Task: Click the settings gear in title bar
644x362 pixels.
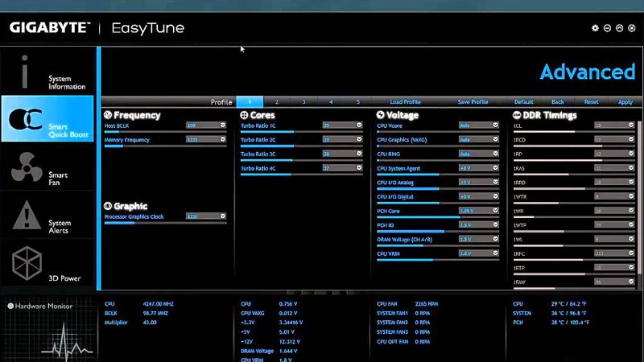Action: 595,28
